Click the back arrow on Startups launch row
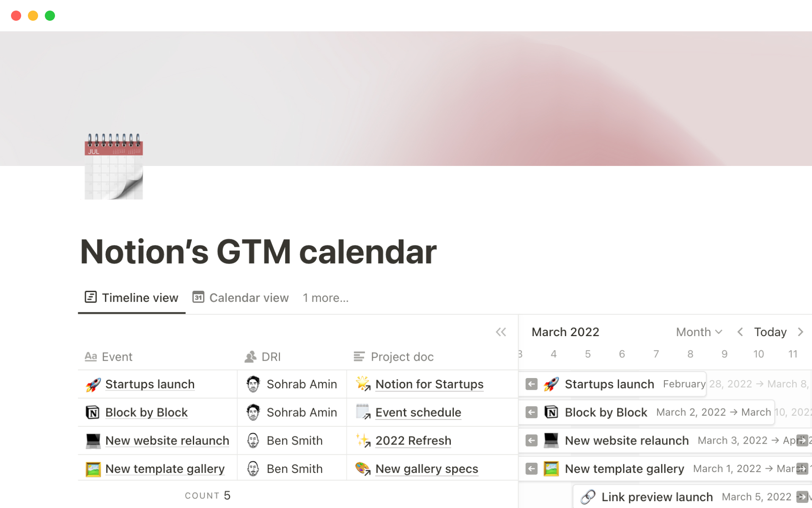812x508 pixels. (532, 384)
